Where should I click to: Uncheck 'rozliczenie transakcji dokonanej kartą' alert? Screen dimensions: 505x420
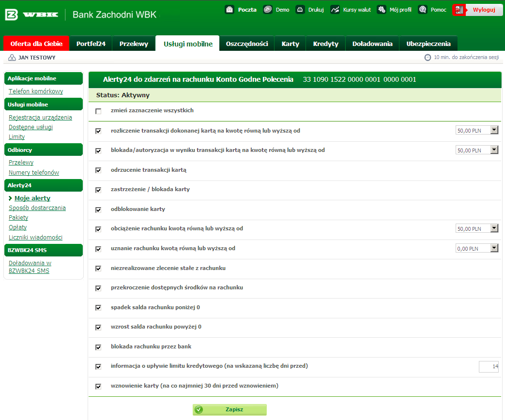[x=98, y=131]
